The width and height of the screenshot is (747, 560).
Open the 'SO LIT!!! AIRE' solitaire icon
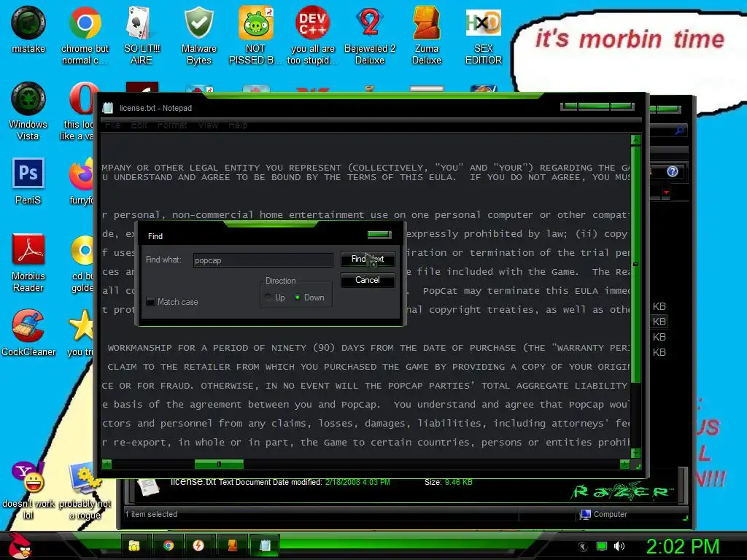coord(142,35)
